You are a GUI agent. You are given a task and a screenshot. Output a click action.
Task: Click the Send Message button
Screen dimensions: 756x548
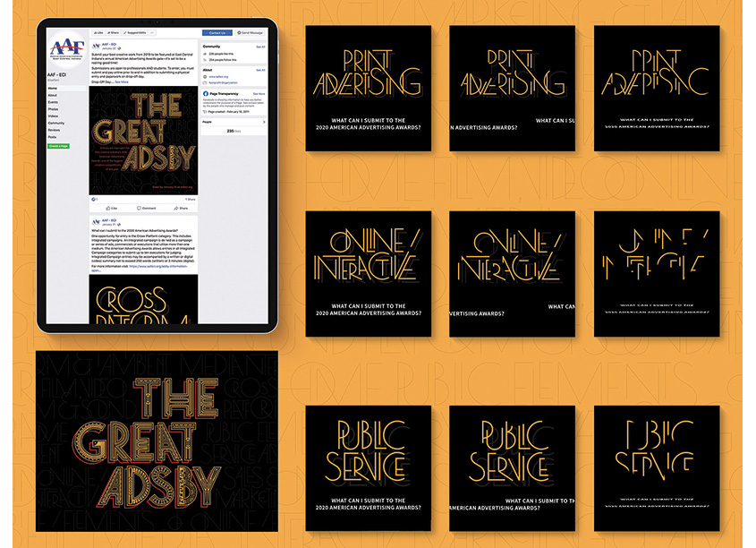[x=251, y=33]
